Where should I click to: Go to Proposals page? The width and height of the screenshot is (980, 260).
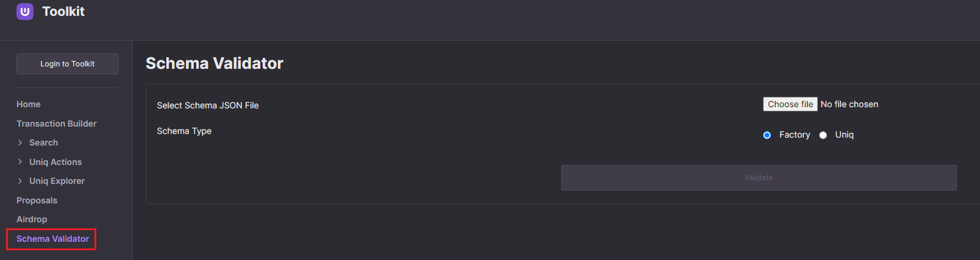37,200
